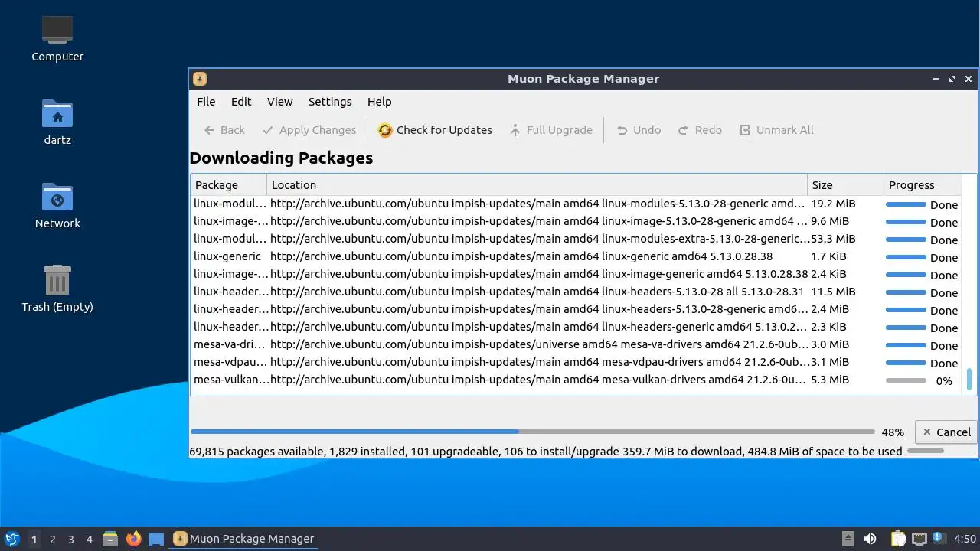Open the dartz home folder icon
This screenshot has height=551, width=980.
pos(57,122)
